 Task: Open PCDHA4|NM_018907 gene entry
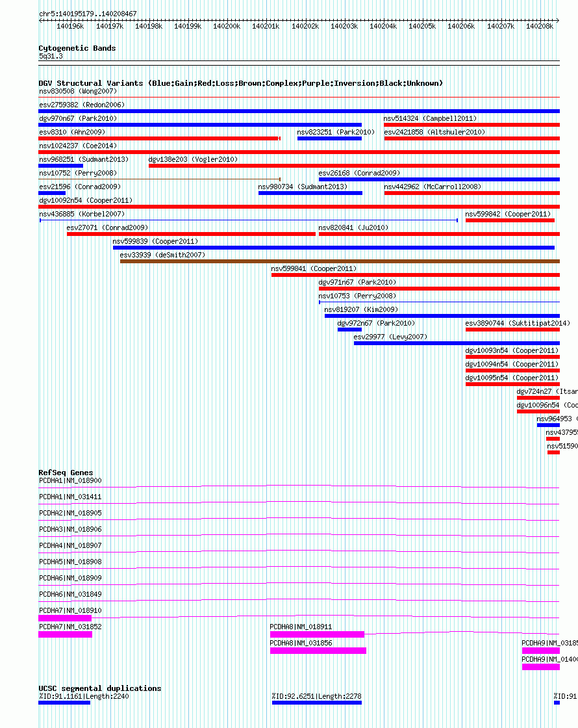click(x=71, y=545)
